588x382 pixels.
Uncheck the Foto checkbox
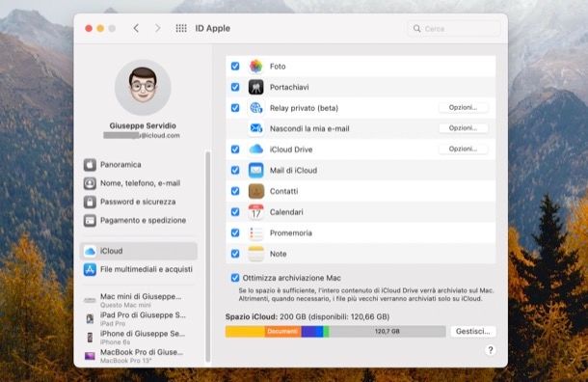coord(235,66)
